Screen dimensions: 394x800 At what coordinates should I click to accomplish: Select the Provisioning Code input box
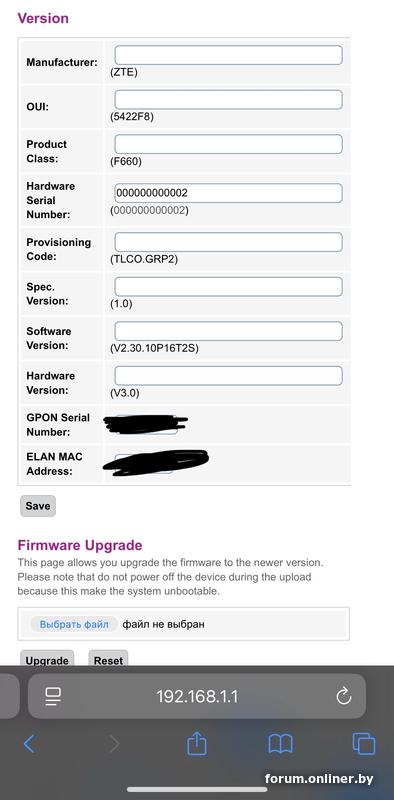[x=228, y=242]
